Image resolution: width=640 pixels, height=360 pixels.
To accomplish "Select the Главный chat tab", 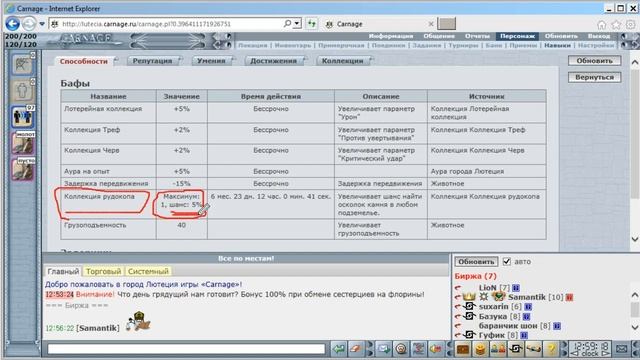I will click(x=63, y=271).
